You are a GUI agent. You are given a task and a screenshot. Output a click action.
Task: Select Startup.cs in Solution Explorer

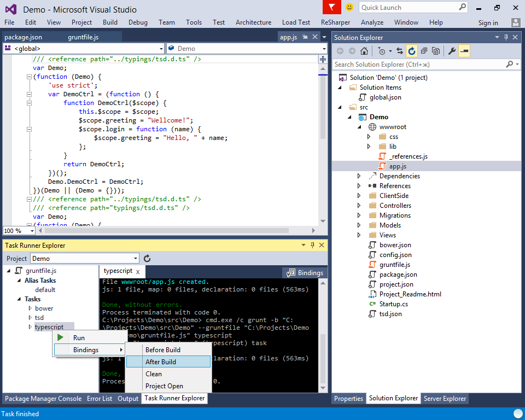point(395,304)
